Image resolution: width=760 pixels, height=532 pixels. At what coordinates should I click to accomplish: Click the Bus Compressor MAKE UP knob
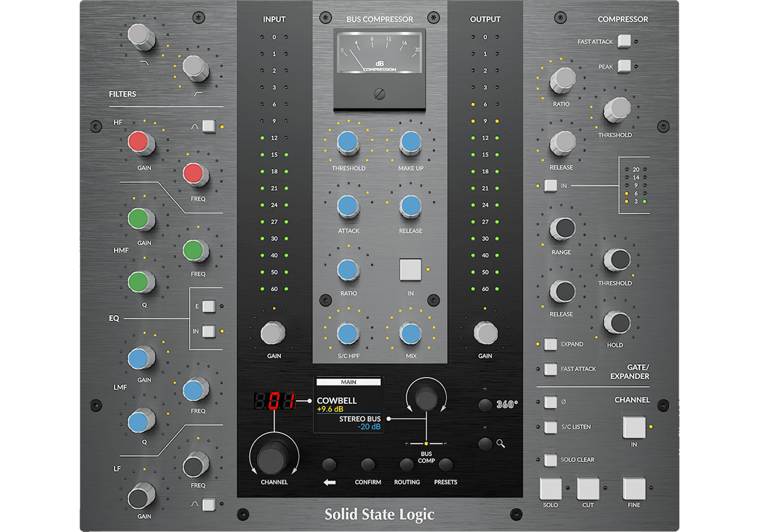tap(411, 143)
